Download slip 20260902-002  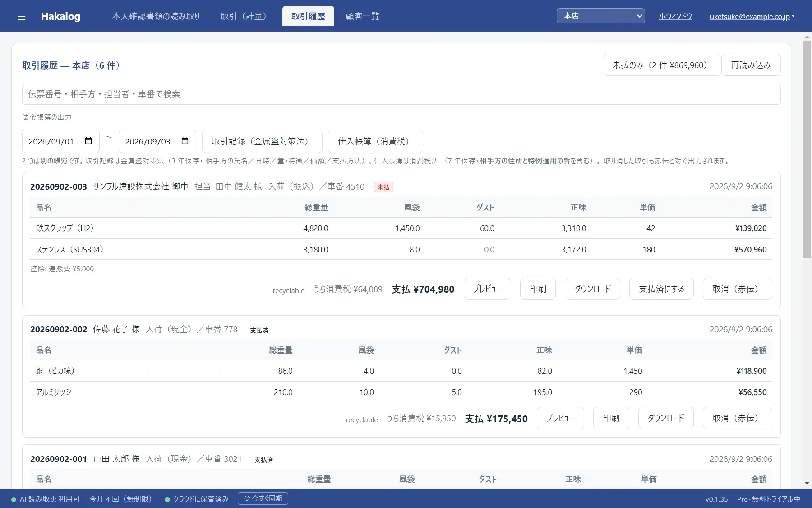pyautogui.click(x=666, y=418)
